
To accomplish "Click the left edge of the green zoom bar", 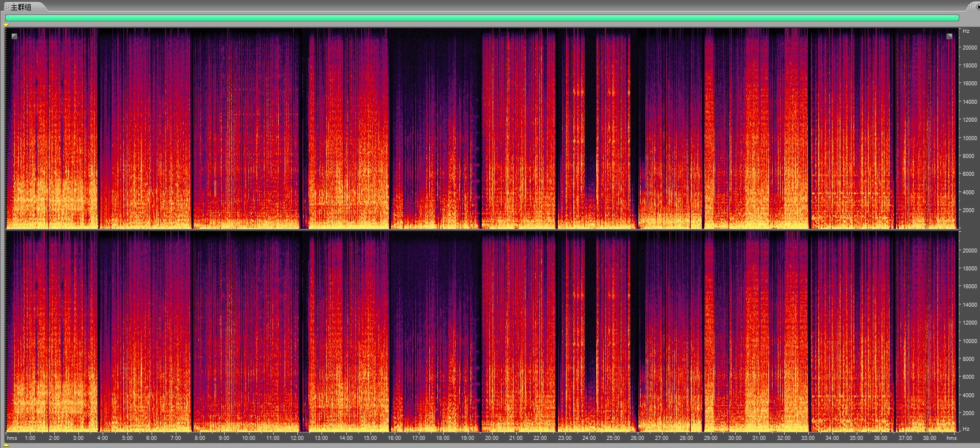I will click(6, 18).
